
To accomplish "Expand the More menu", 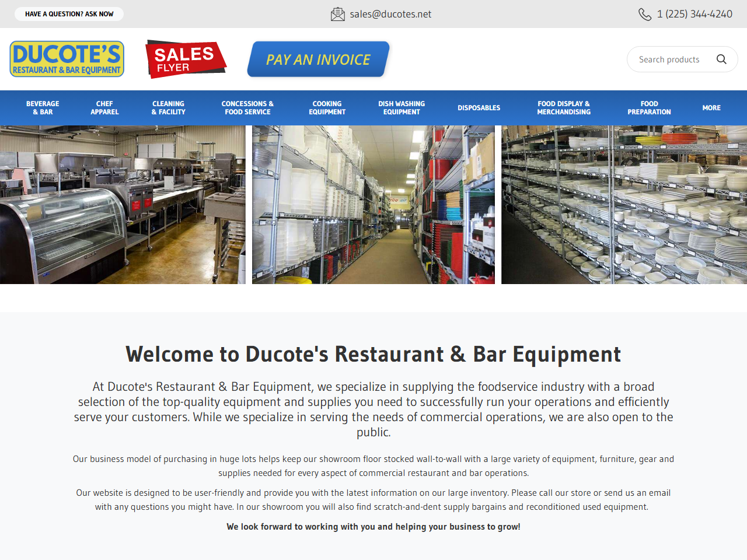I will (x=711, y=108).
